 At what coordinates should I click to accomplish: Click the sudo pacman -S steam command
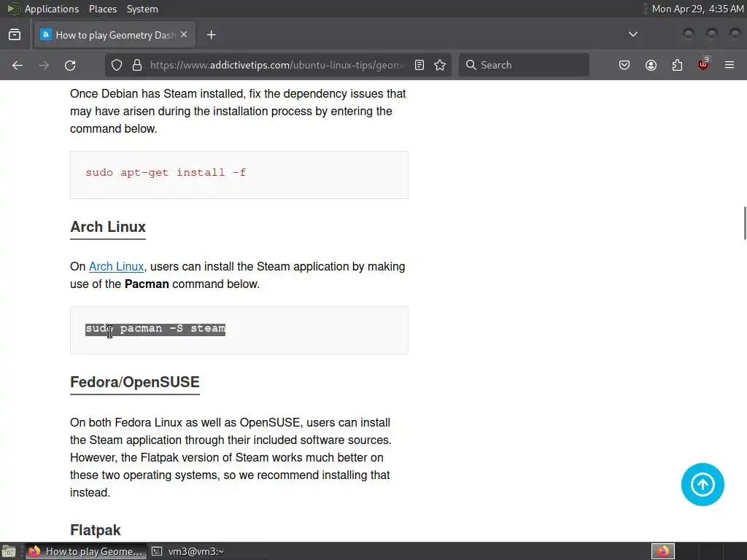point(155,329)
